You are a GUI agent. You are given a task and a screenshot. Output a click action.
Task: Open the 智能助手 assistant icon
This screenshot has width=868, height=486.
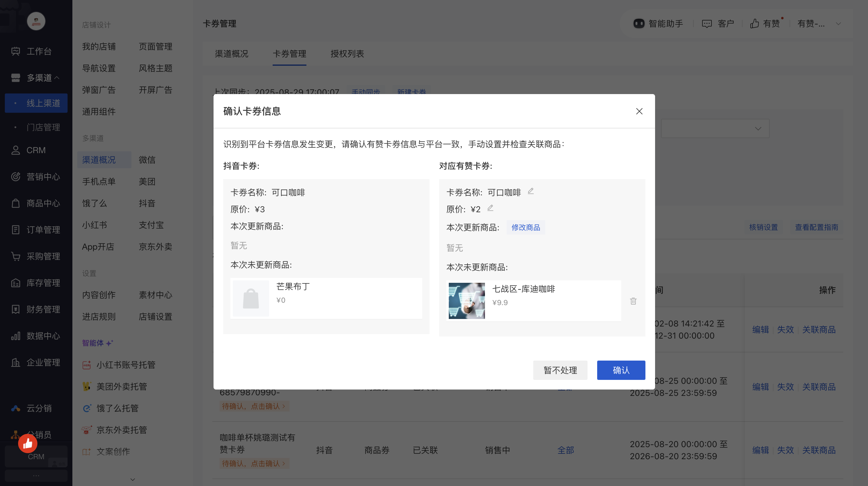(x=638, y=23)
